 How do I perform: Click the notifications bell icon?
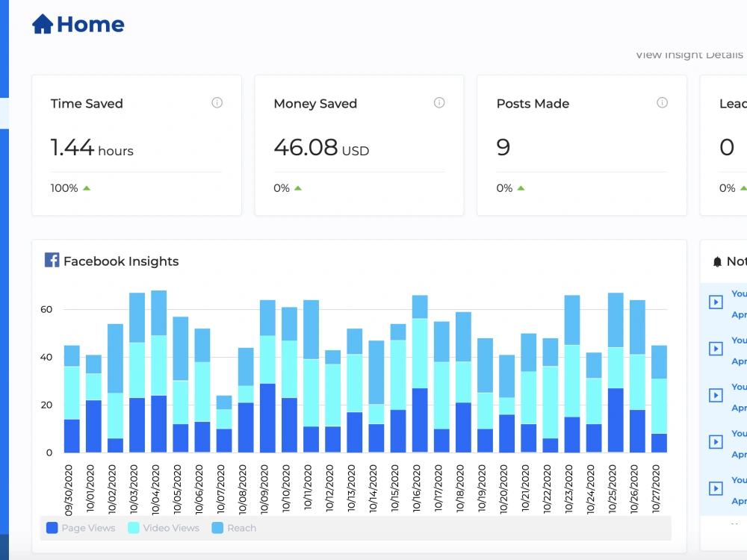717,261
